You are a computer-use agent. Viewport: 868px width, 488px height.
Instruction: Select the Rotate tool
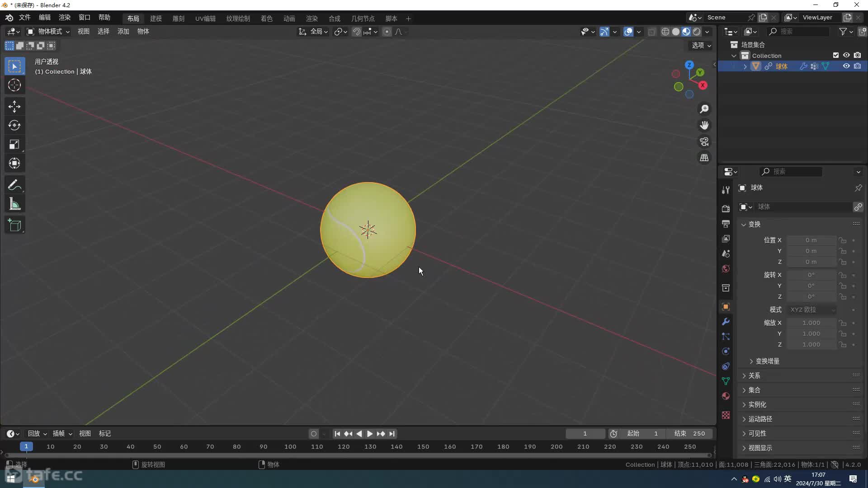(x=14, y=125)
